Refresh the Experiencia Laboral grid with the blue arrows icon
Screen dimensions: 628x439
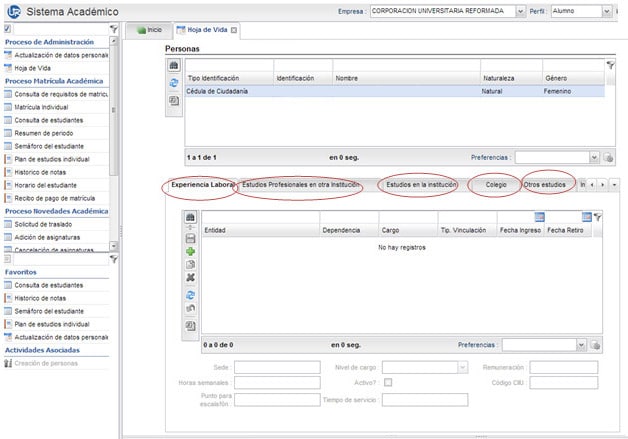[x=190, y=295]
